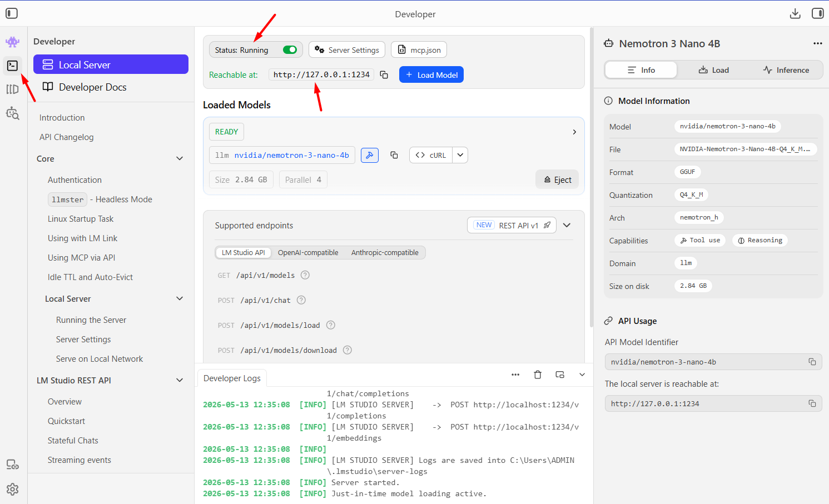Open llmster Headless Mode docs page
The width and height of the screenshot is (829, 504).
coord(100,199)
